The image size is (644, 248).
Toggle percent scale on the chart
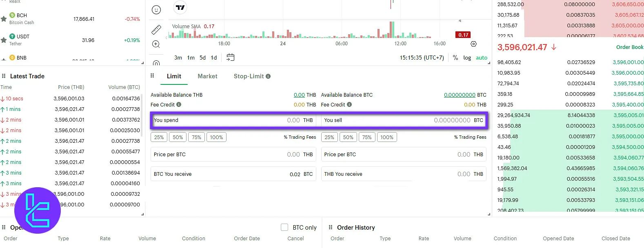coord(455,58)
